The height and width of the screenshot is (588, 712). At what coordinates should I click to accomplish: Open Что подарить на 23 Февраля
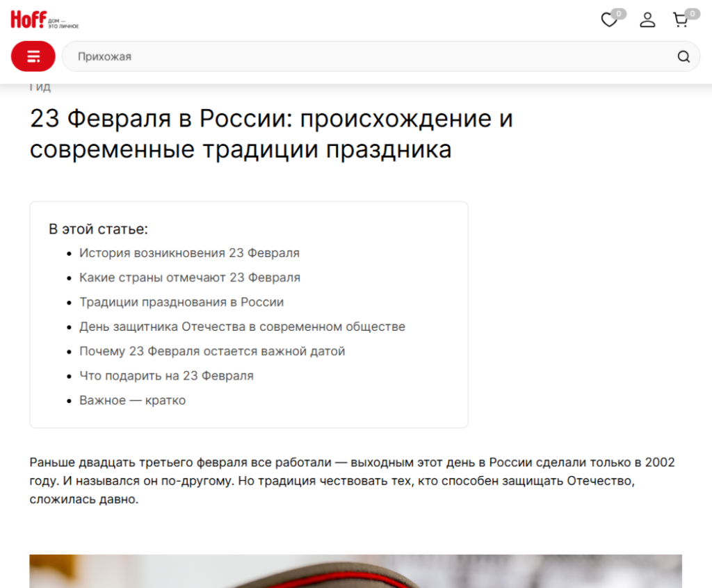(166, 375)
